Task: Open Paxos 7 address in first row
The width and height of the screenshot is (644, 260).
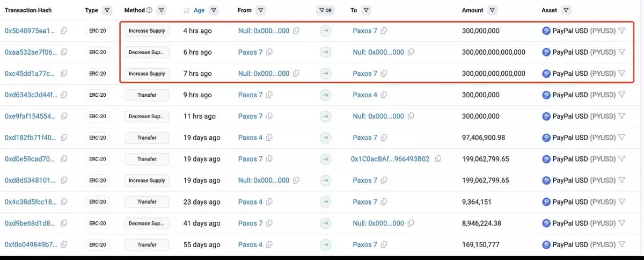Action: point(365,31)
